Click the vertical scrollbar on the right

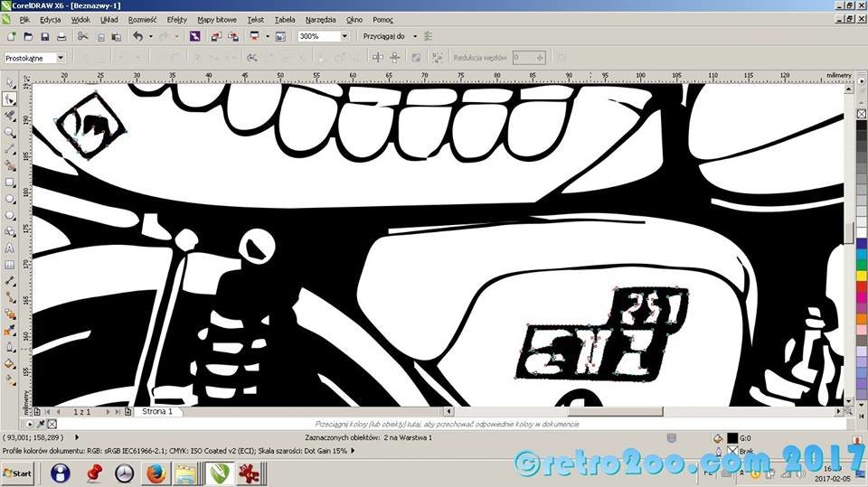[848, 232]
